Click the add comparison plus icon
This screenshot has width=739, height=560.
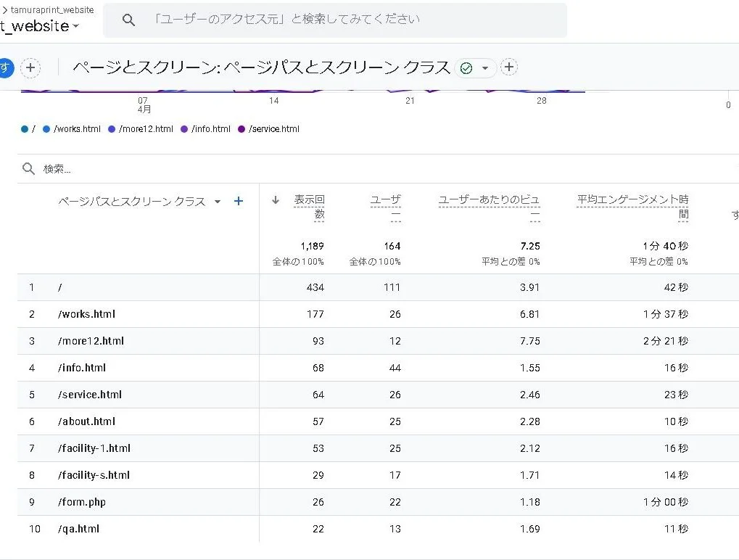[30, 68]
